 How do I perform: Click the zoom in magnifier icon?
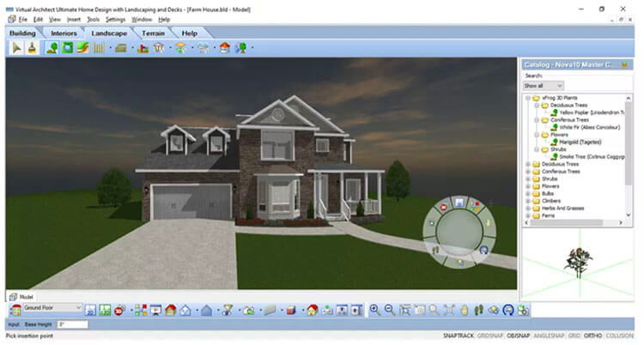tap(374, 309)
